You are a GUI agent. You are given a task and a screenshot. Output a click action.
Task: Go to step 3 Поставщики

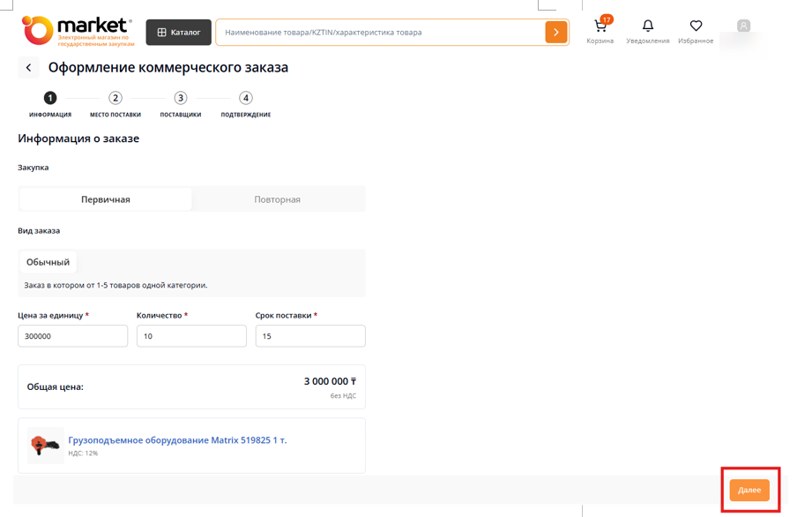point(181,98)
